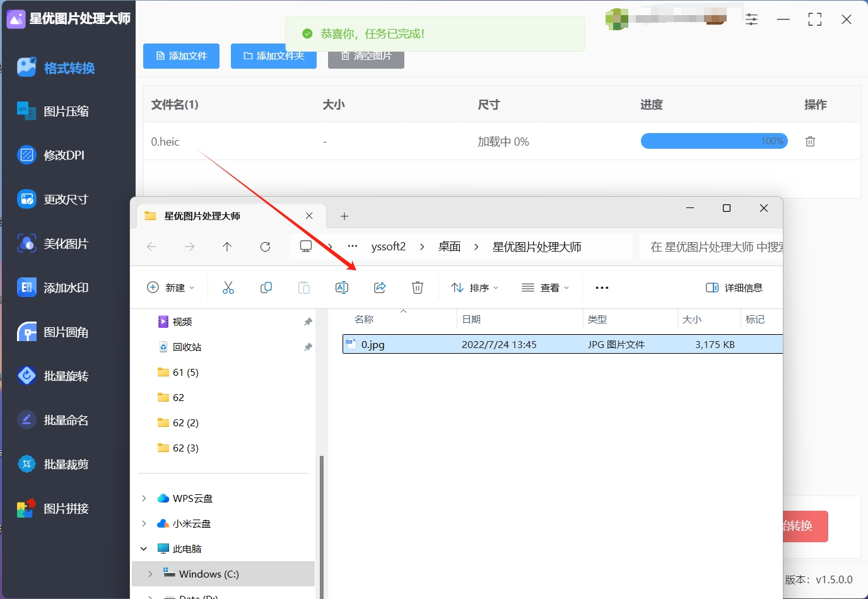This screenshot has width=868, height=599.
Task: Switch to the 更改尺寸 resize module
Action: [x=53, y=199]
